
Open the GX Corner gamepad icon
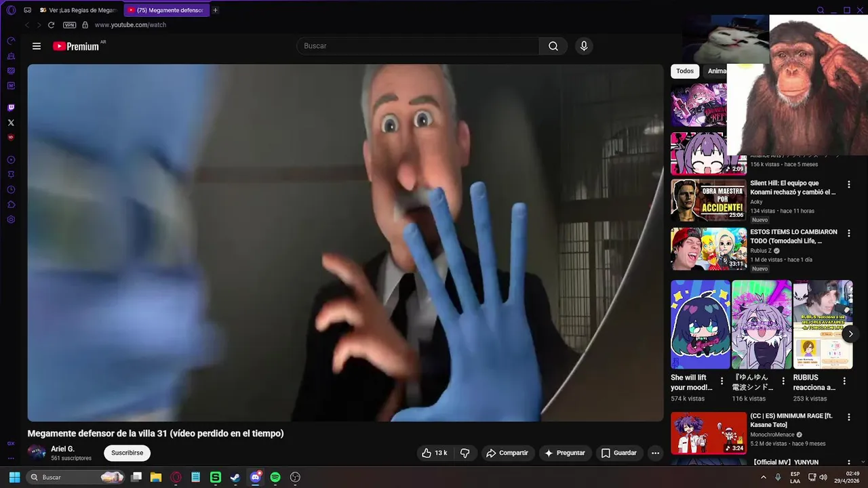[x=27, y=10]
